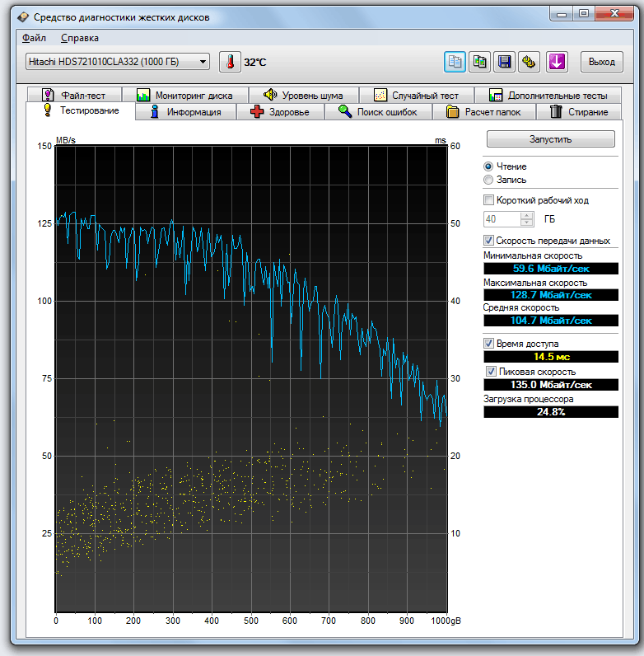Open the Стирание tab with trash icon

pos(579,112)
